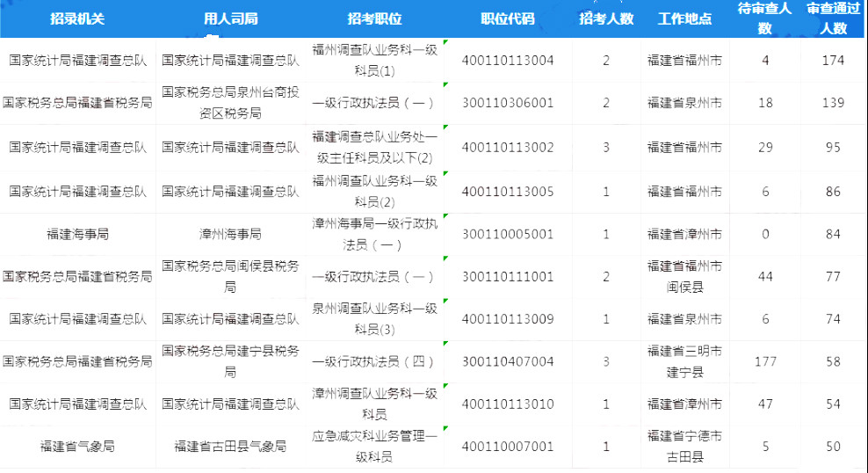Click position 福州调查队业务科一级科员(1)

[x=374, y=61]
